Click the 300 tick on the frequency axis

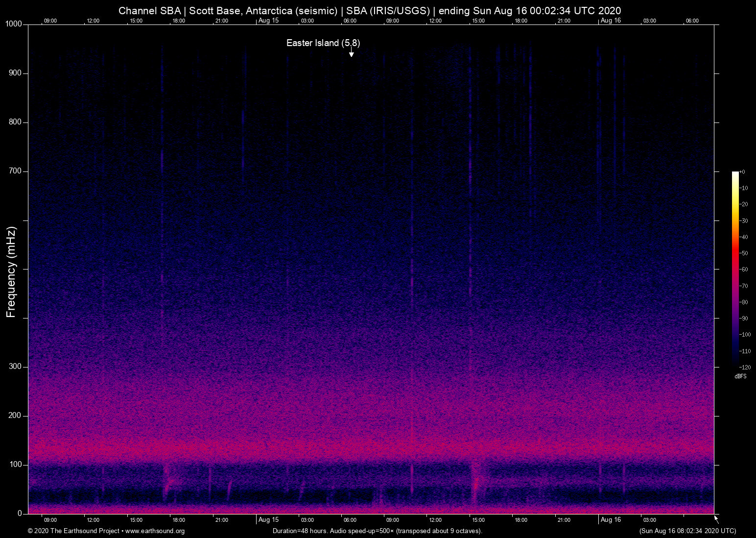coord(15,367)
